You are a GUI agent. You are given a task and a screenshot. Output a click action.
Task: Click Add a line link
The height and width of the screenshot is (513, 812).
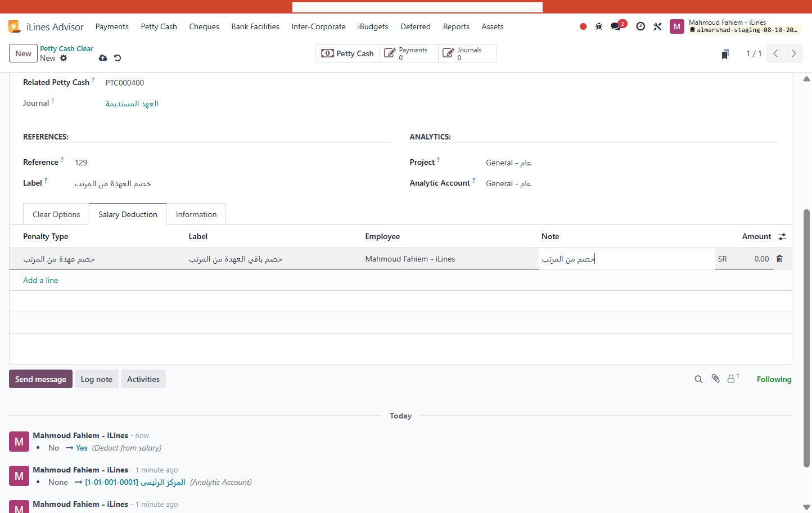pos(40,280)
